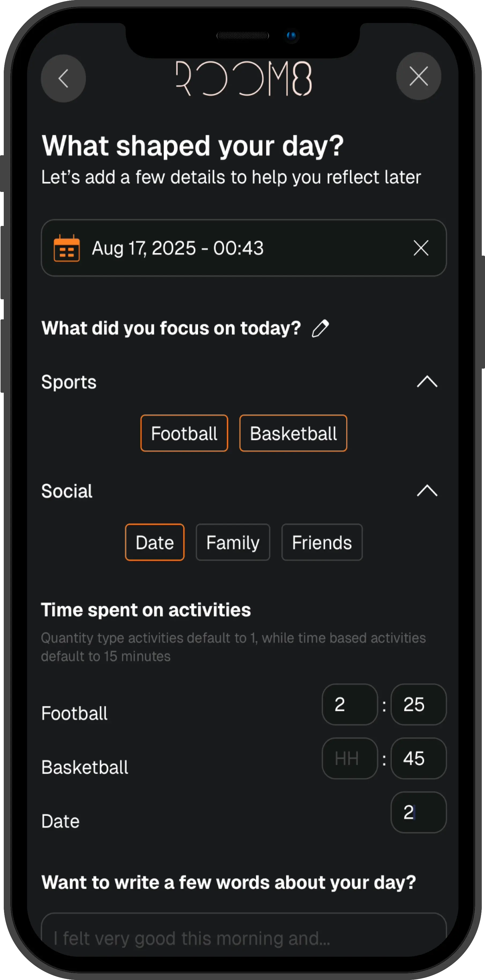Close the entry with the top X button
The image size is (485, 980).
tap(418, 76)
